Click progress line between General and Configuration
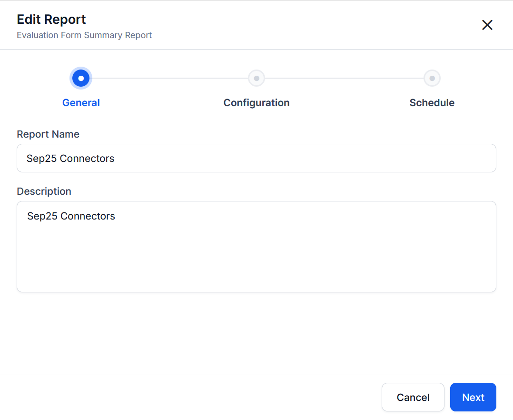 click(x=169, y=78)
